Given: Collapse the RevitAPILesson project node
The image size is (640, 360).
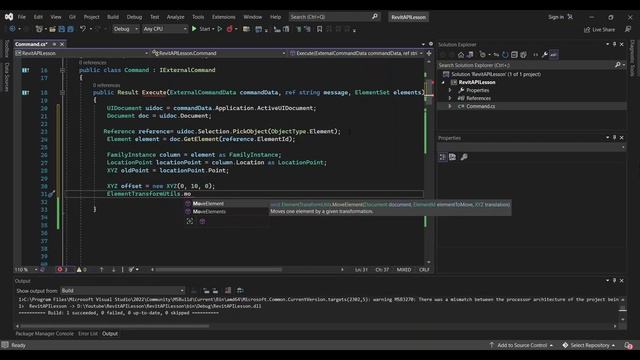Looking at the screenshot, I should [444, 82].
